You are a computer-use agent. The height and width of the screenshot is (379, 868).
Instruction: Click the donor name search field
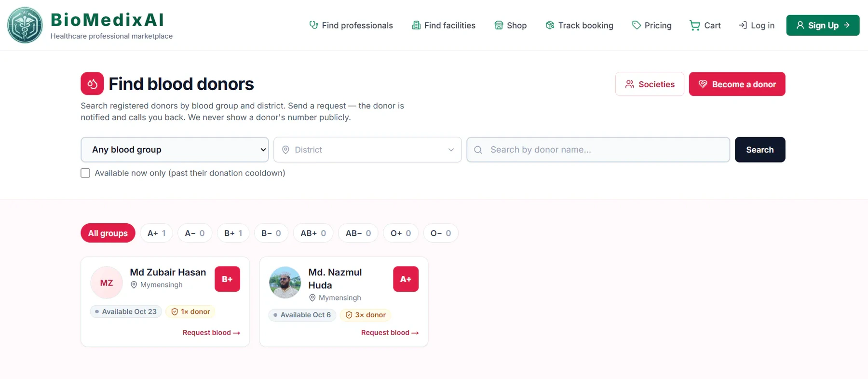[598, 149]
